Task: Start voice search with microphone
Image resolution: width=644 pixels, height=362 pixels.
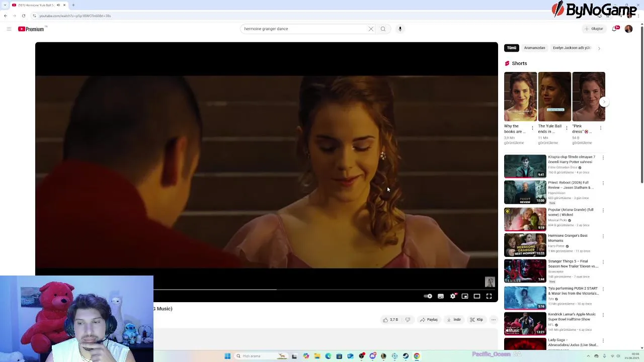Action: pos(400,29)
